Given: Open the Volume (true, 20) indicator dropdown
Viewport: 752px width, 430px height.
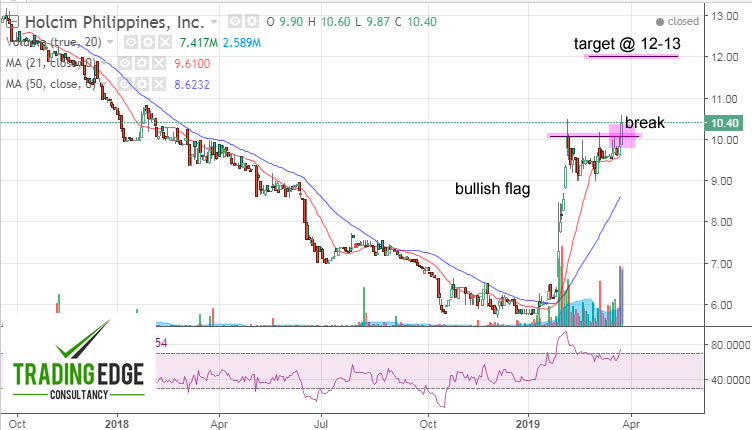Looking at the screenshot, I should point(110,43).
